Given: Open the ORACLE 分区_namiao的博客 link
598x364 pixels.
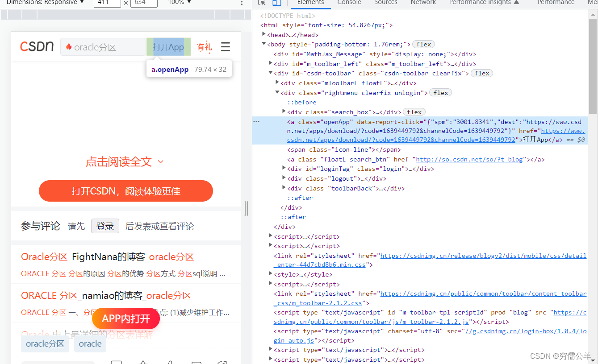Looking at the screenshot, I should pyautogui.click(x=106, y=296).
